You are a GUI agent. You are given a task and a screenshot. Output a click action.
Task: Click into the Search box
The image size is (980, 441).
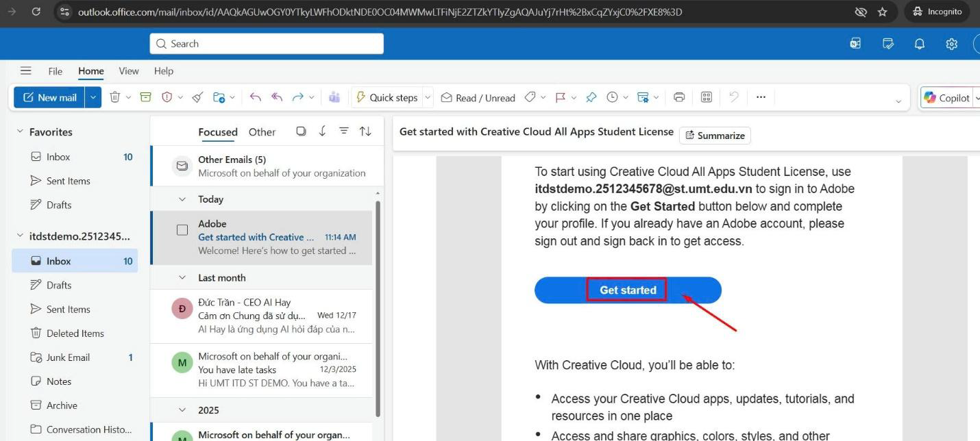click(267, 44)
